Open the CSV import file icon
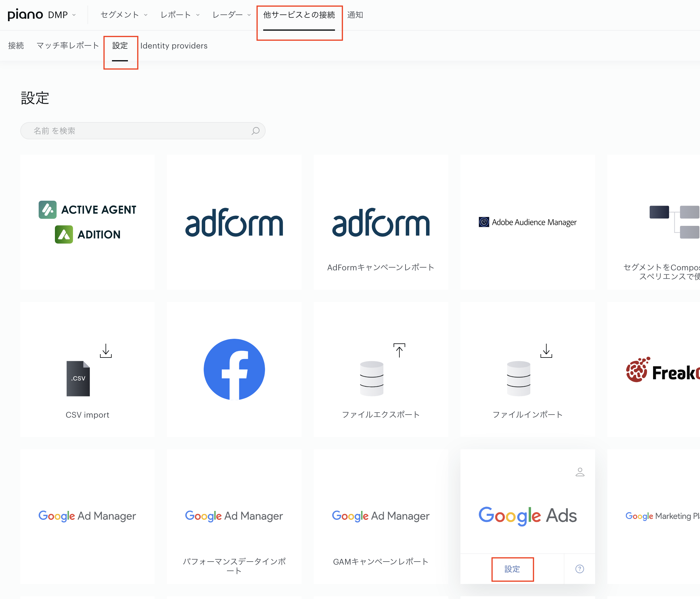The height and width of the screenshot is (599, 700). (79, 379)
